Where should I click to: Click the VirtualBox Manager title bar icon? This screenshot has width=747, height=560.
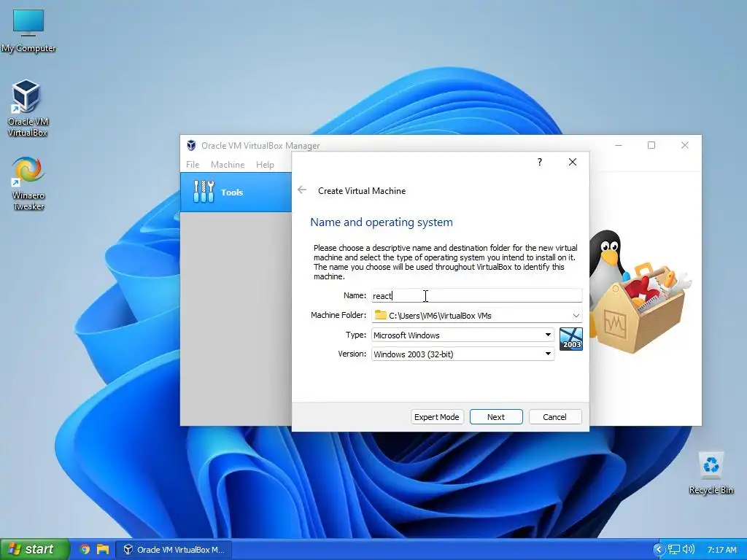tap(191, 145)
